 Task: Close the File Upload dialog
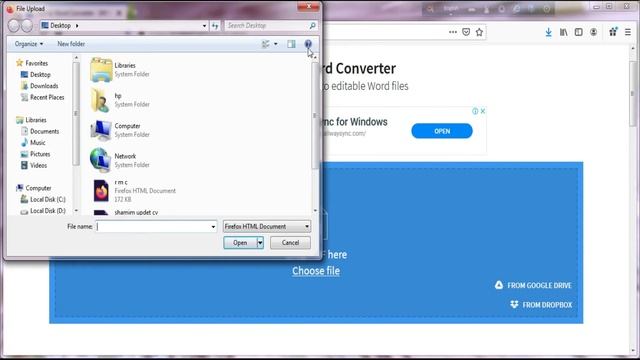(309, 6)
